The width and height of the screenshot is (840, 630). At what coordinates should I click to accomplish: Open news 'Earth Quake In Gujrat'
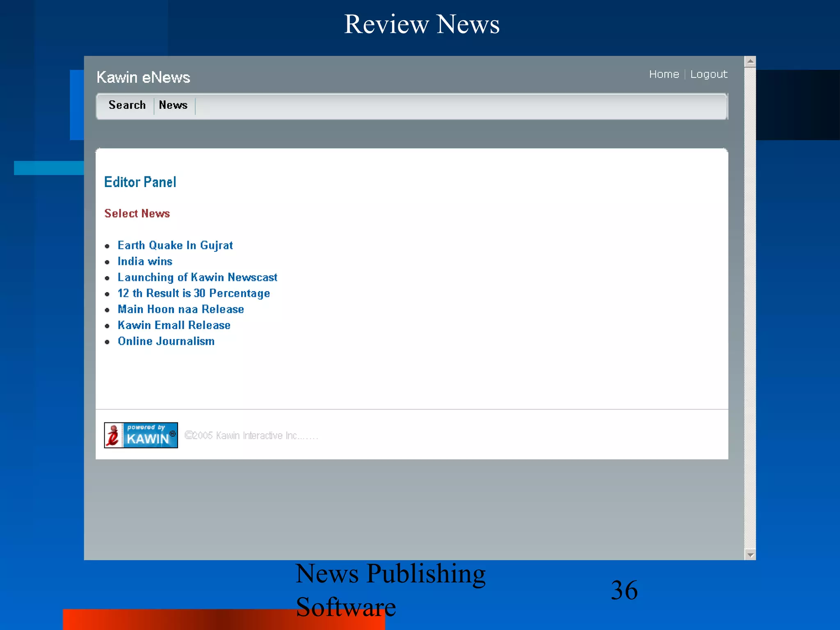(x=175, y=245)
